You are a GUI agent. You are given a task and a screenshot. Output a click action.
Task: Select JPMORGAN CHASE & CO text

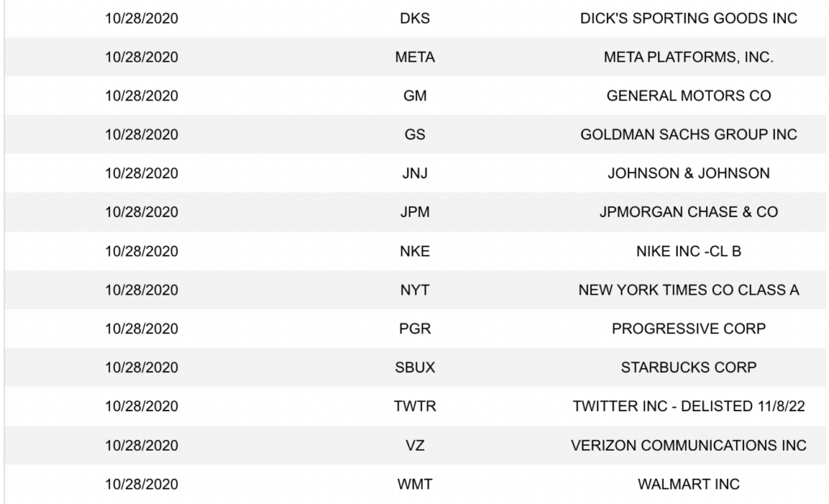(688, 213)
